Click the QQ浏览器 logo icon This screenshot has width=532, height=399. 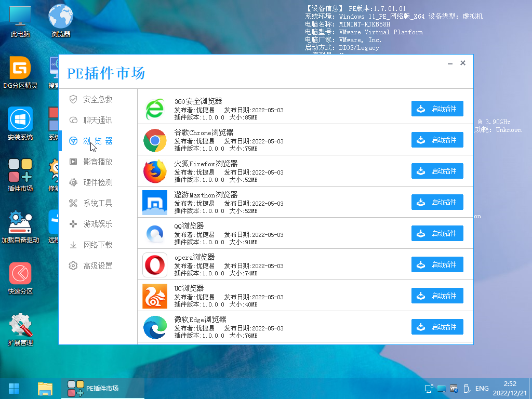click(x=155, y=234)
